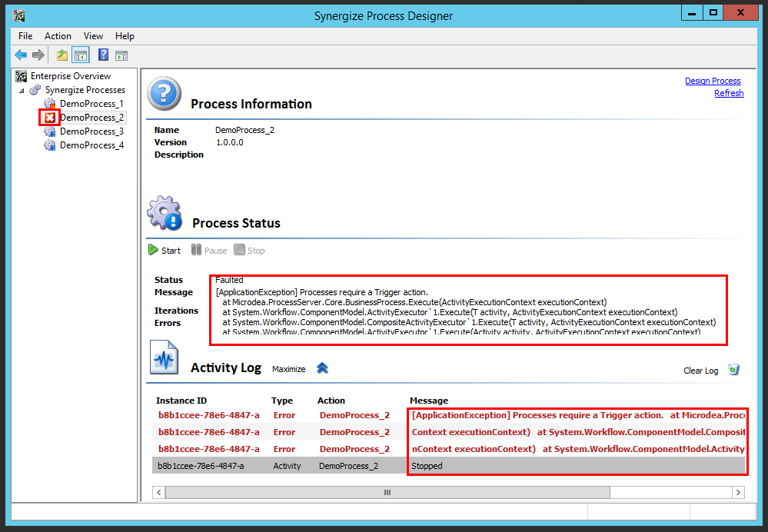The width and height of the screenshot is (768, 532).
Task: Click the Refresh link
Action: (x=729, y=93)
